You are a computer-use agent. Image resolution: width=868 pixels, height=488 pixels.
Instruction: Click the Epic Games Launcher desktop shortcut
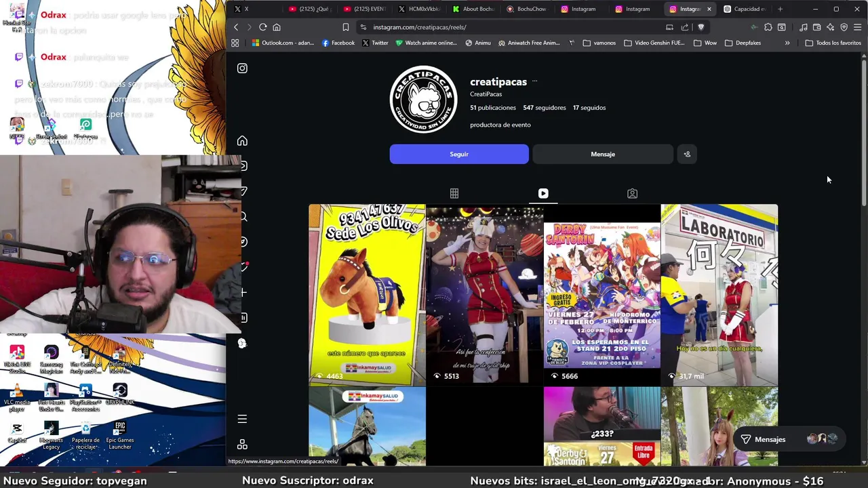(x=120, y=435)
